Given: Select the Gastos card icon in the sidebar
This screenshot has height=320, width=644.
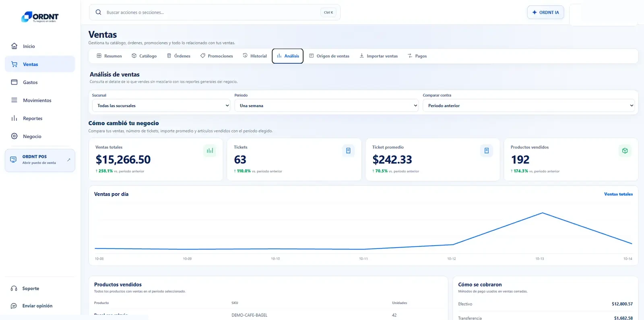Looking at the screenshot, I should click(14, 82).
